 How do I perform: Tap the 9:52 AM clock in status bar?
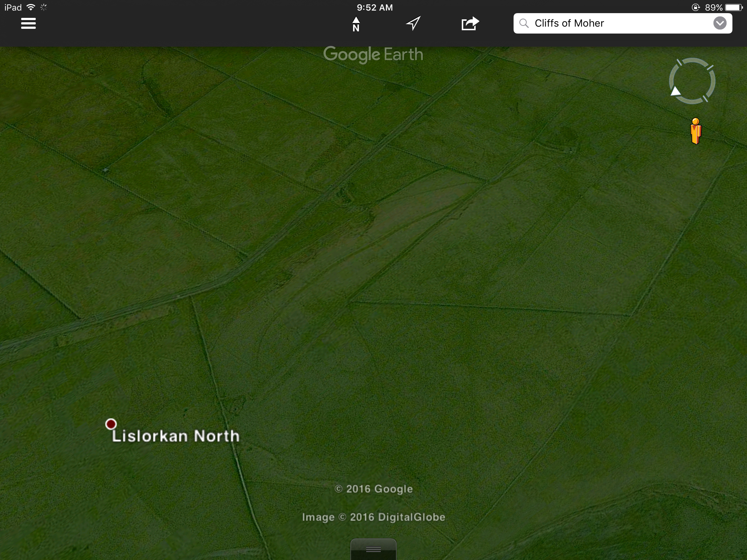coord(375,7)
